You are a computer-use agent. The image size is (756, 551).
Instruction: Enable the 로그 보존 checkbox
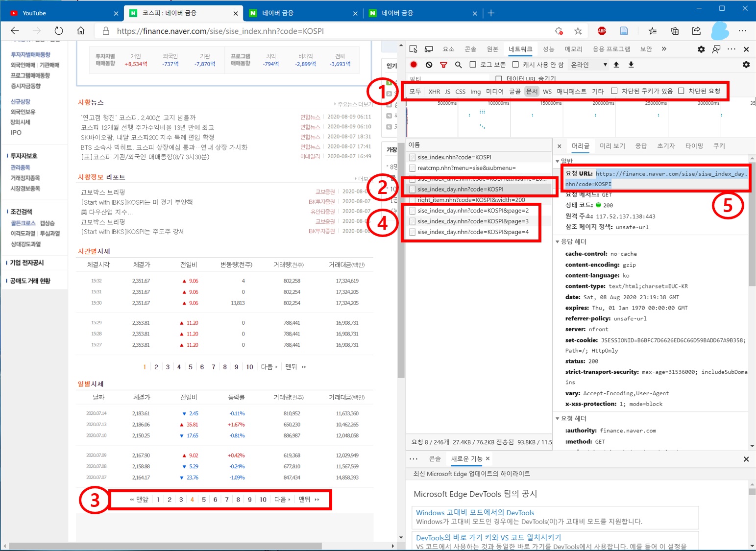(473, 65)
